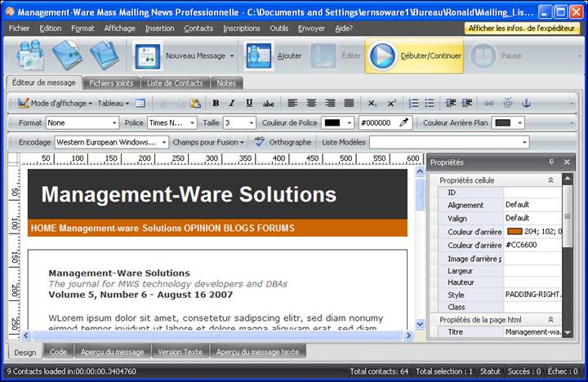
Task: Click the decrease indent icon
Action: 450,103
